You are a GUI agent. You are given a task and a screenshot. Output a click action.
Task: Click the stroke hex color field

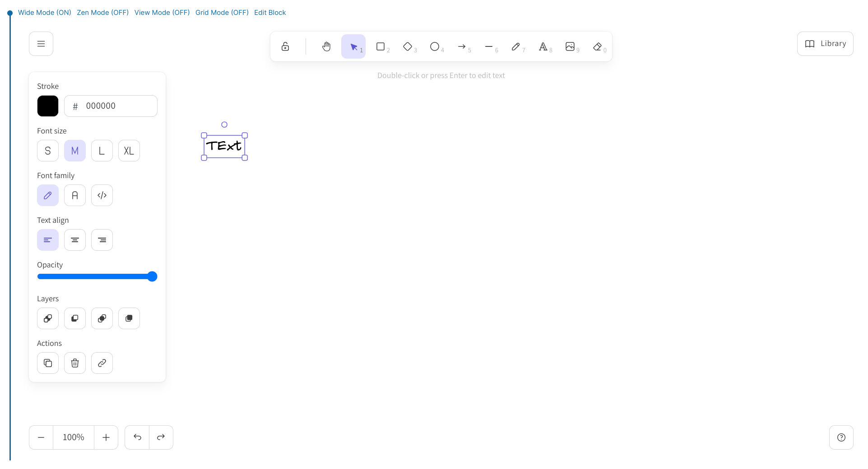pyautogui.click(x=111, y=106)
